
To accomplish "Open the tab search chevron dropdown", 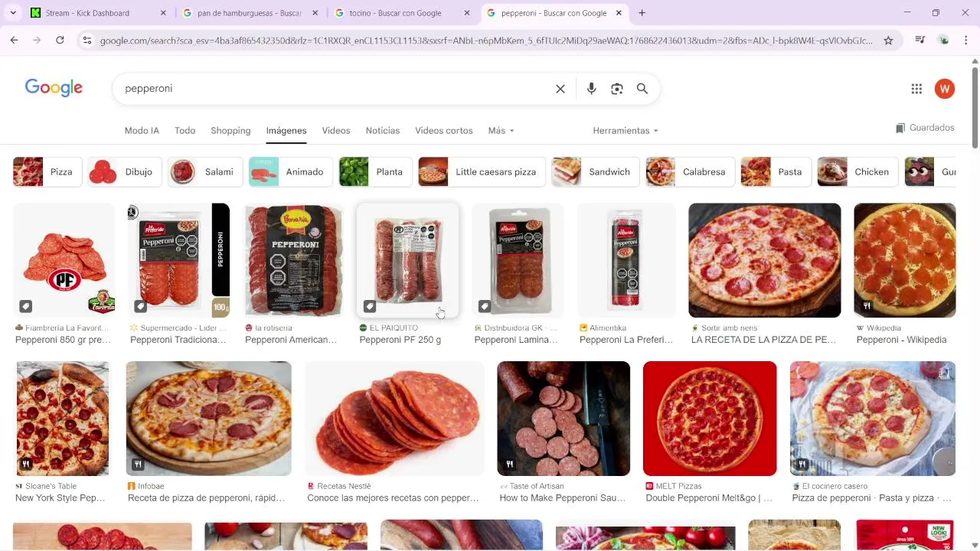I will coord(12,13).
